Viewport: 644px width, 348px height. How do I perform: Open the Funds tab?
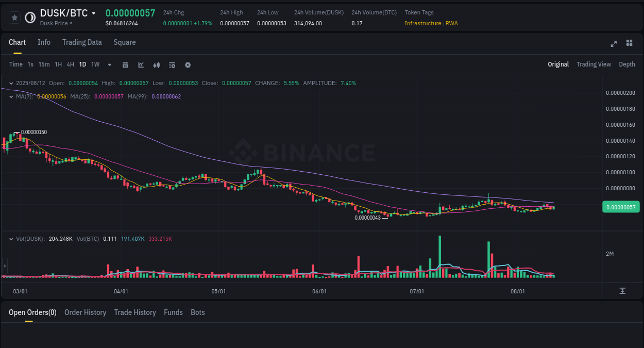(x=173, y=312)
